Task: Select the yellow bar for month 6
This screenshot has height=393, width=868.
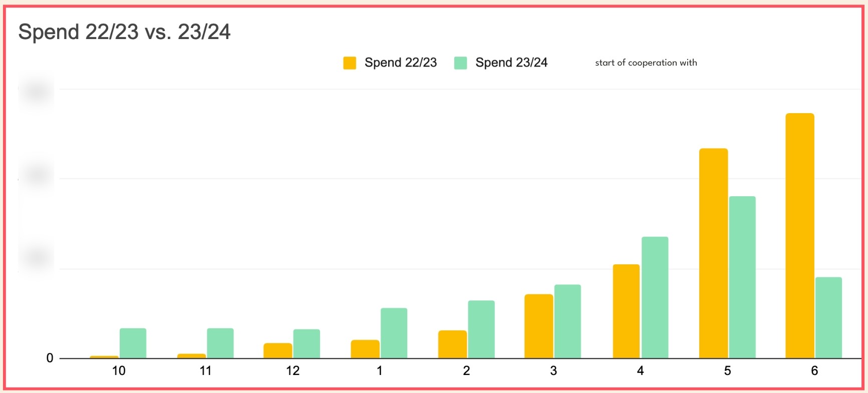Action: coord(799,235)
